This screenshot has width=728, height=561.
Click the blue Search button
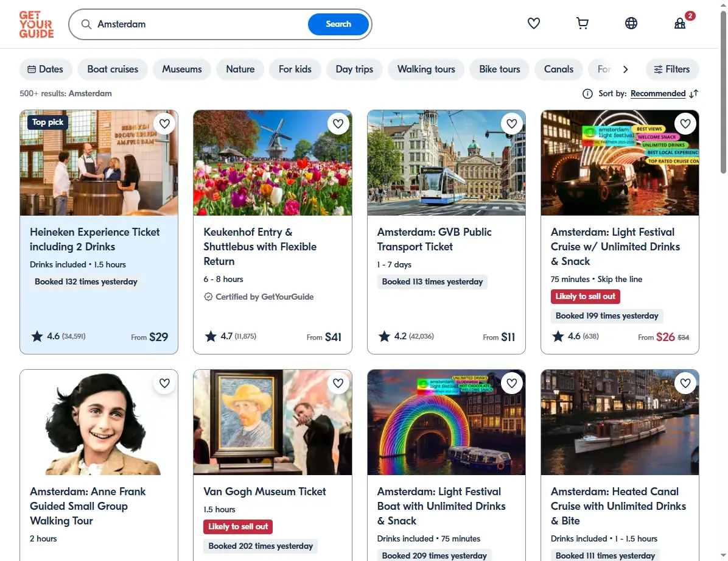pos(338,24)
